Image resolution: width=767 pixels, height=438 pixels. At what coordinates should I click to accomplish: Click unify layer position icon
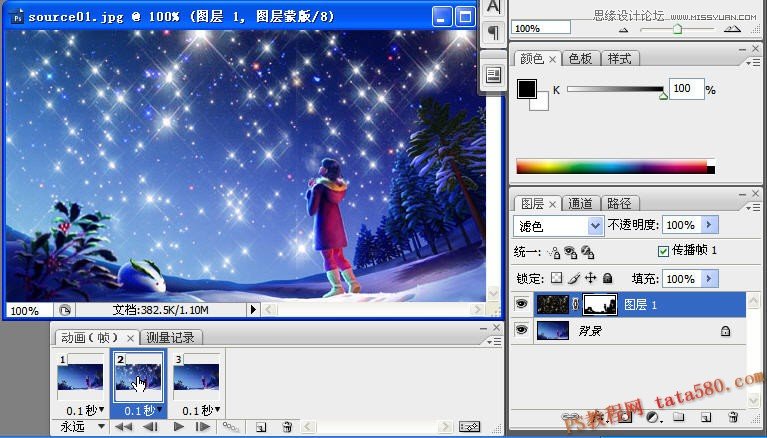(x=554, y=252)
